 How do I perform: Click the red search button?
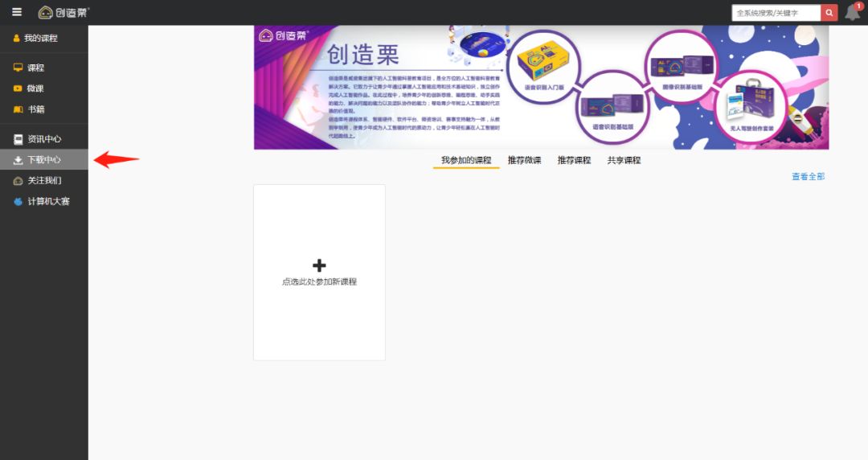829,13
